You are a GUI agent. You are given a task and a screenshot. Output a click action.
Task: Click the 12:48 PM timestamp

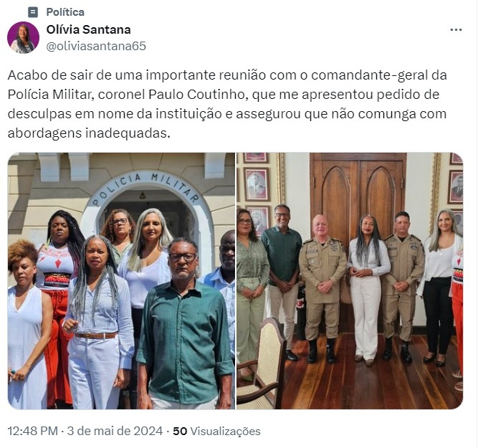(x=33, y=431)
